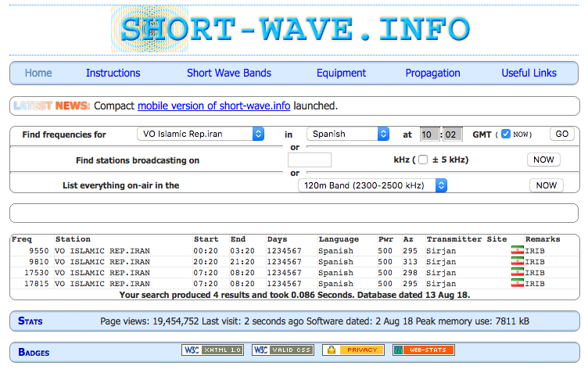Click the page views statistic text
This screenshot has height=373, width=588.
click(x=149, y=321)
